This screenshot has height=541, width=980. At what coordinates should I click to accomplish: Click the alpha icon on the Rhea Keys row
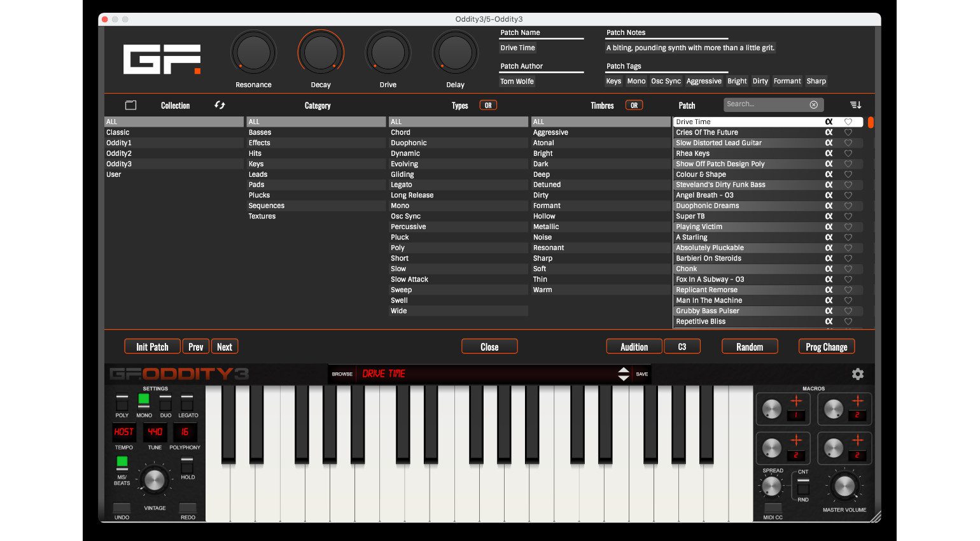coord(829,153)
